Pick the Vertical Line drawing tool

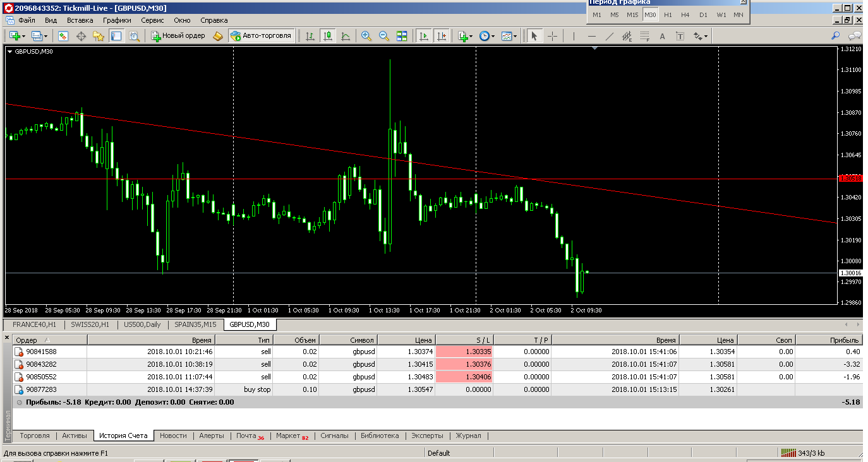pos(574,36)
